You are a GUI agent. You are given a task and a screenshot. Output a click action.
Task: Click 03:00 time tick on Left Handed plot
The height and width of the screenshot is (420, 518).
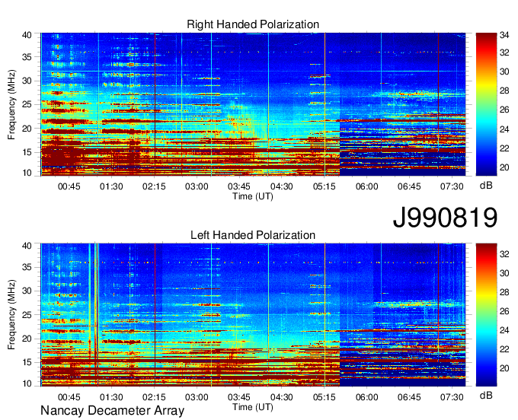[x=197, y=397]
